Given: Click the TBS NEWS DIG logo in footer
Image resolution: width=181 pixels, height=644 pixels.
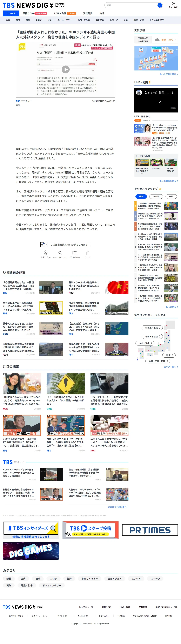Looking at the screenshot, I should pos(22,607).
